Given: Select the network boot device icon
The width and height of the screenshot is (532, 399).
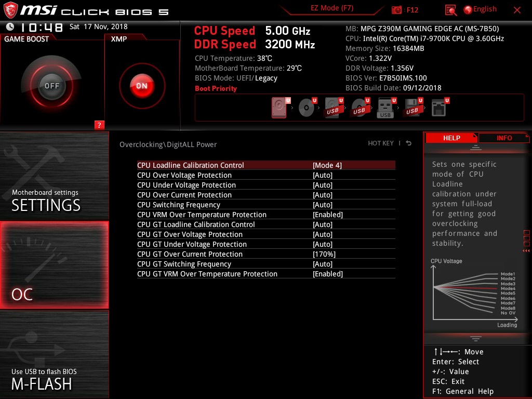Looking at the screenshot, I should (x=440, y=108).
